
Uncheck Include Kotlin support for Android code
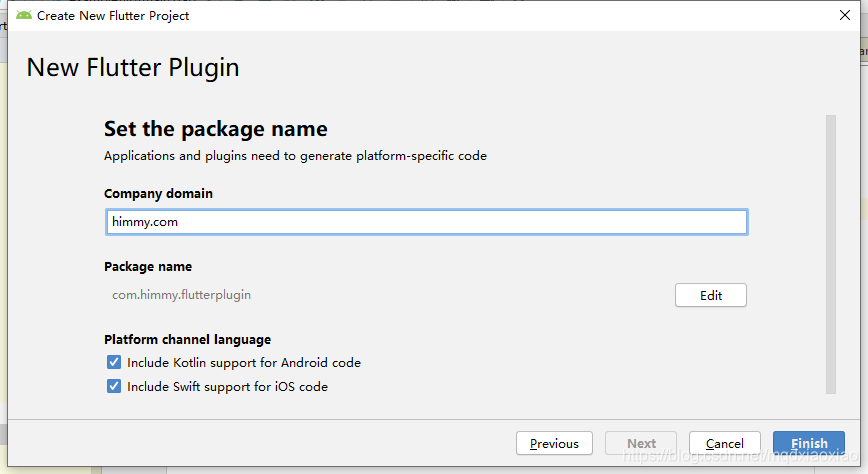pos(114,362)
